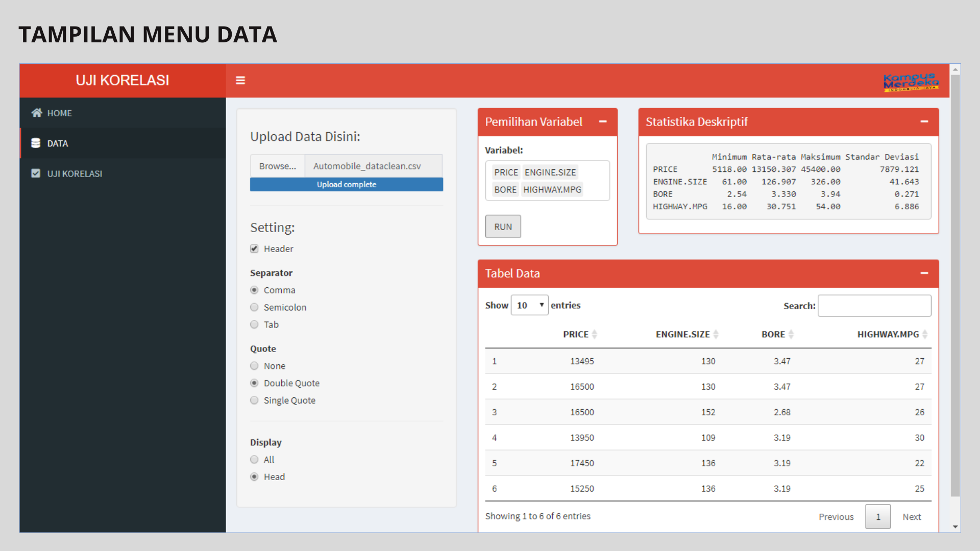
Task: Select None quote option
Action: (254, 366)
